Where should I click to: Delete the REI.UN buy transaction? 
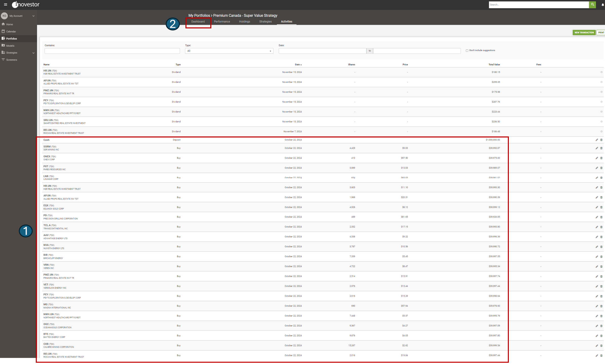tap(601, 356)
